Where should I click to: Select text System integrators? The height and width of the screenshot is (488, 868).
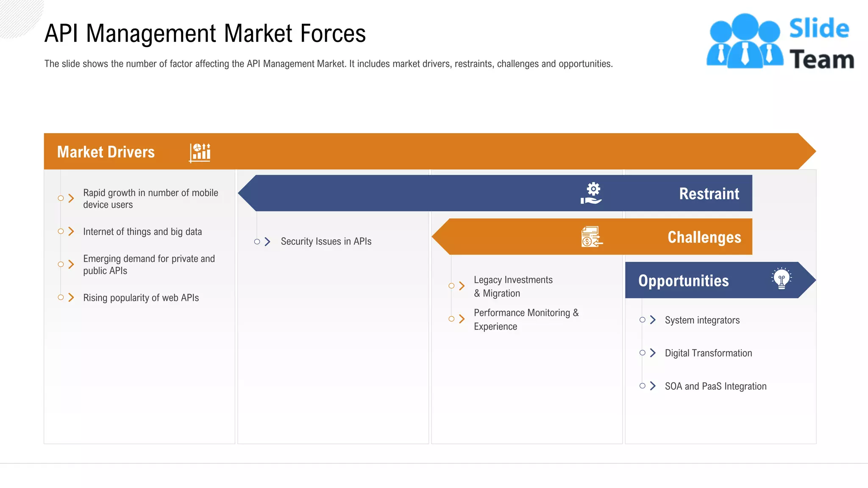click(x=702, y=320)
